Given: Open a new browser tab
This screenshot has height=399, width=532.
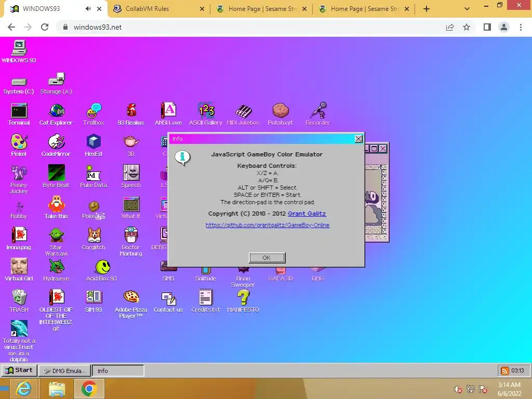Looking at the screenshot, I should pos(427,9).
